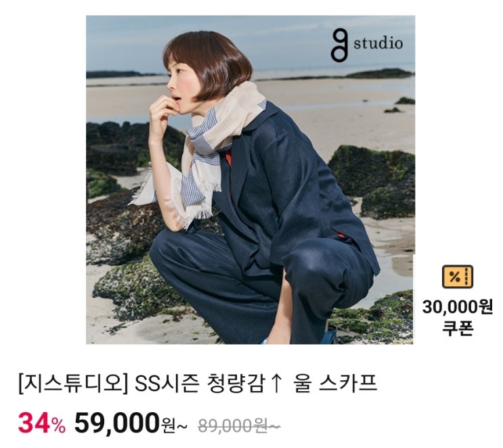Open the wool scarf product photo
503x448 pixels.
tap(250, 180)
